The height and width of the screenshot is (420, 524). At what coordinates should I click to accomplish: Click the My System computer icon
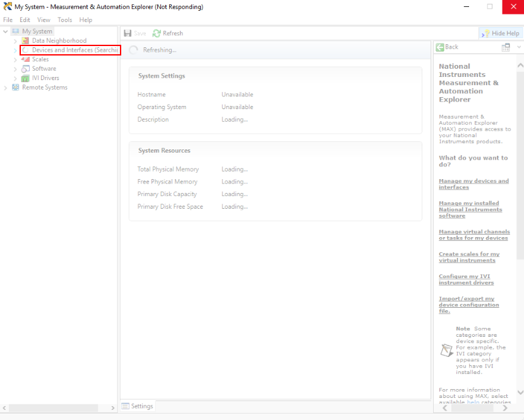coord(15,31)
